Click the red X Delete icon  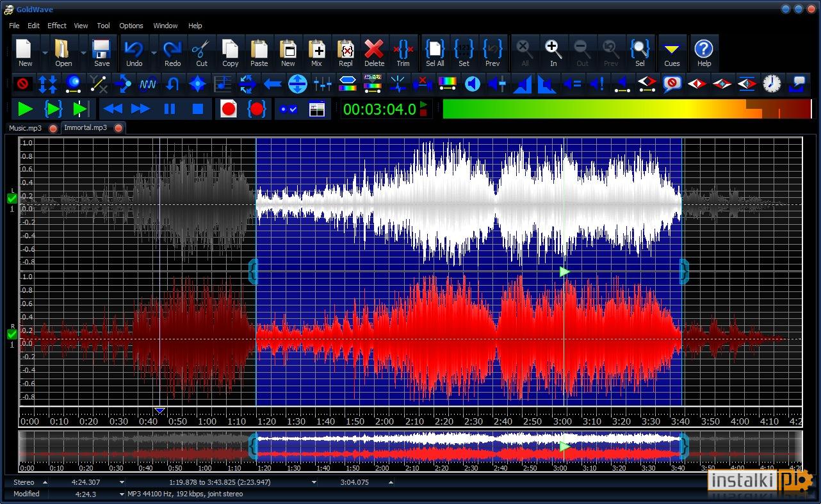[374, 53]
